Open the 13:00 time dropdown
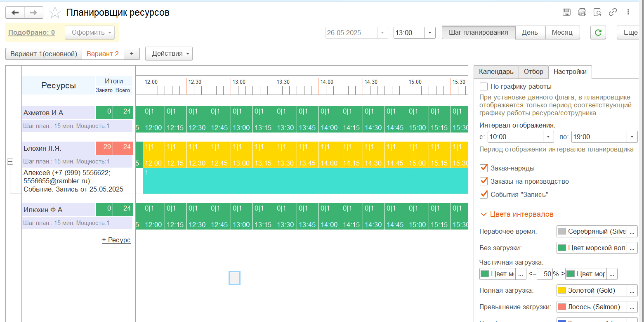Viewport: 644px width, 322px height. 430,33
